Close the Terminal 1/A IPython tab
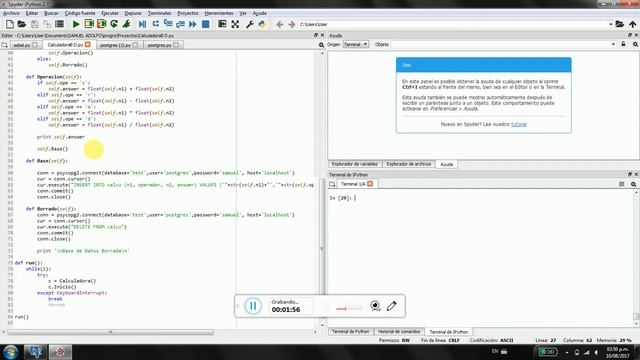The height and width of the screenshot is (360, 640). pos(370,184)
